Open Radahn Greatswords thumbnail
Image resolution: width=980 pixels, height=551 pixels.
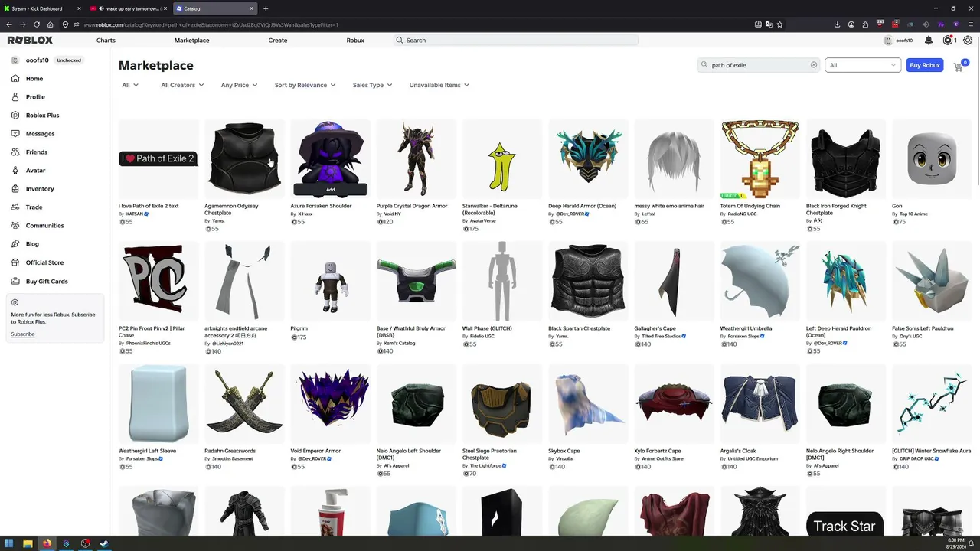[244, 403]
